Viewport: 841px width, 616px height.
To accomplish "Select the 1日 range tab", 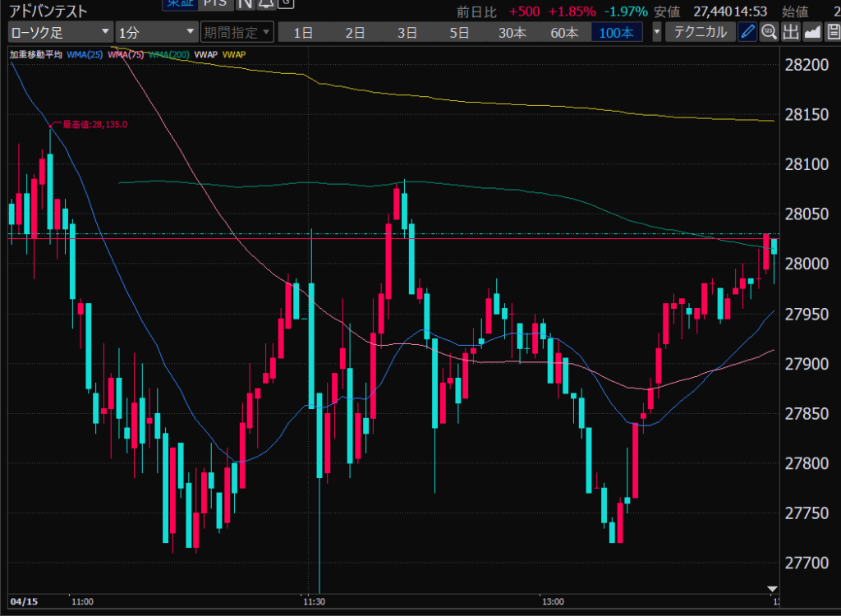I will pos(303,33).
